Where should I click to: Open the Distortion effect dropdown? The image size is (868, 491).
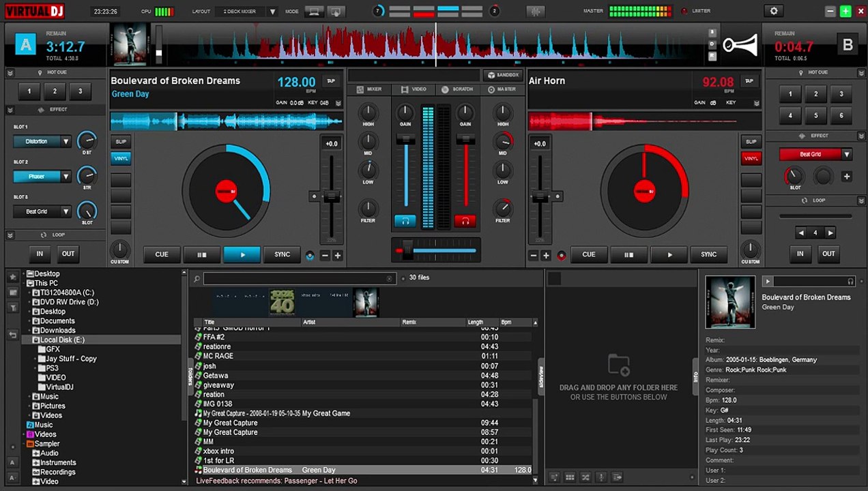[x=42, y=141]
